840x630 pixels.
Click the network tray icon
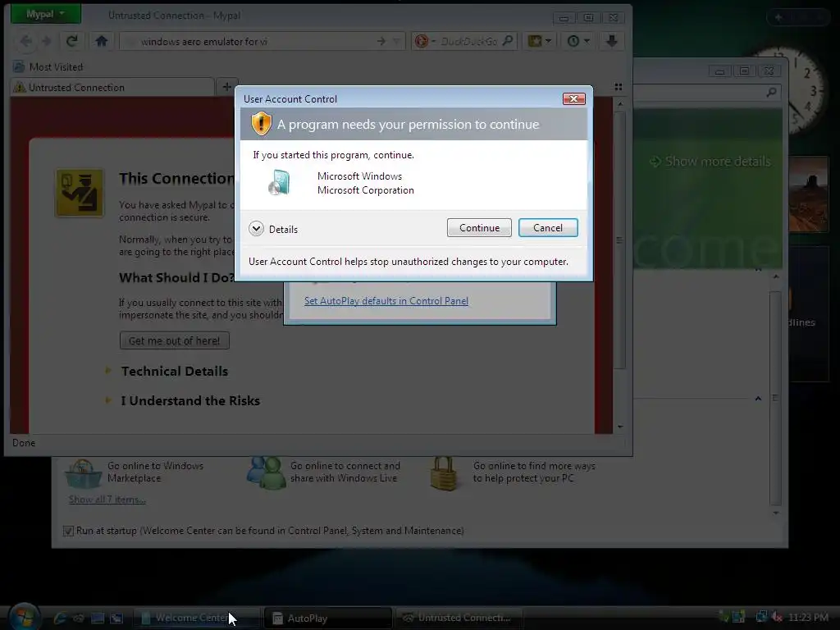click(761, 617)
